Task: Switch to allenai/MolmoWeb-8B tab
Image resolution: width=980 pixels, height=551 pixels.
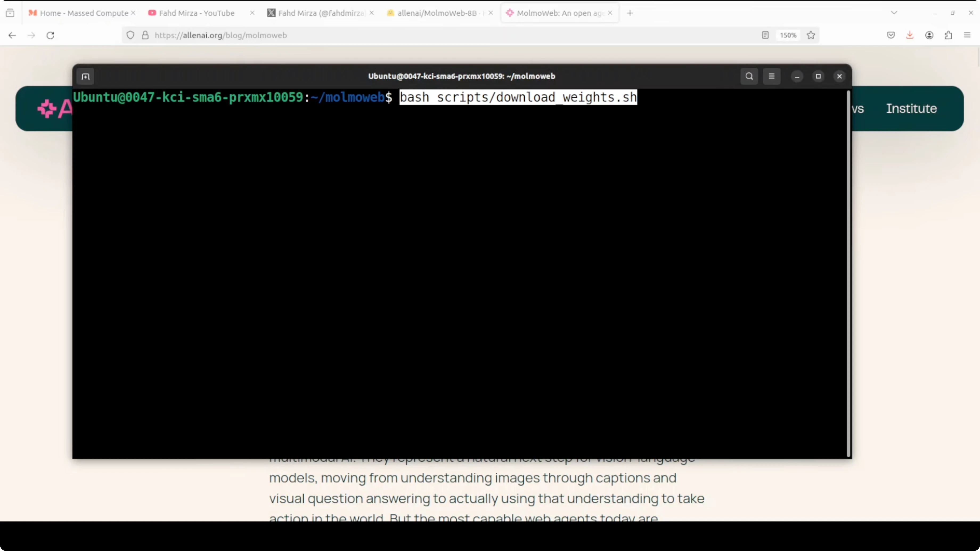Action: pos(437,13)
